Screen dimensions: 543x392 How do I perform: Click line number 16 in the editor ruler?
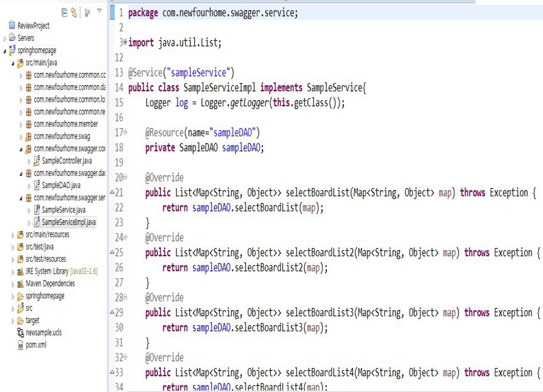pyautogui.click(x=119, y=118)
